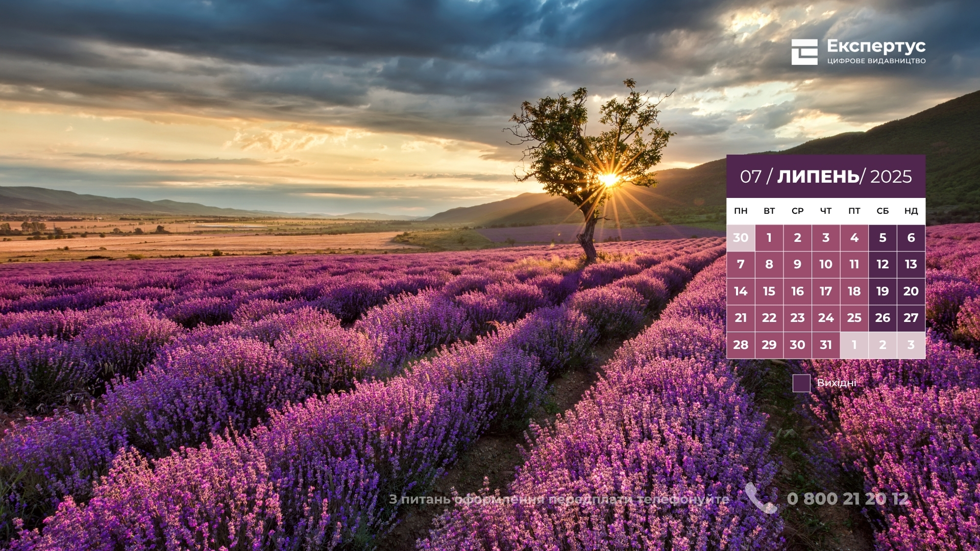Select July 15 in the calendar

(x=769, y=291)
